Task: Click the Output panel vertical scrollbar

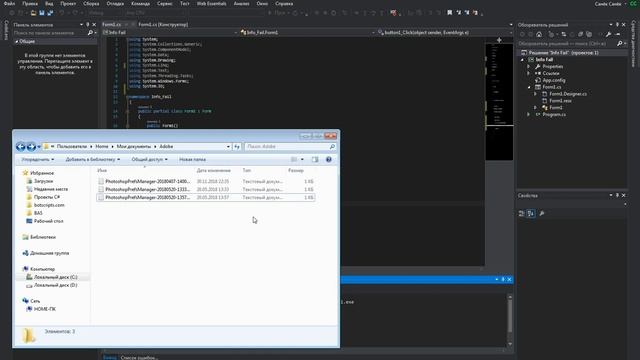Action: (509, 320)
